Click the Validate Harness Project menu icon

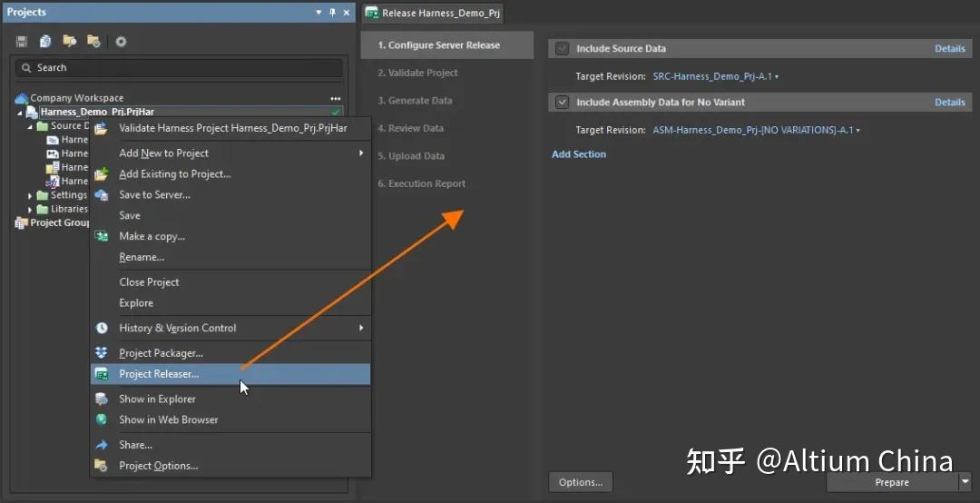[x=102, y=128]
